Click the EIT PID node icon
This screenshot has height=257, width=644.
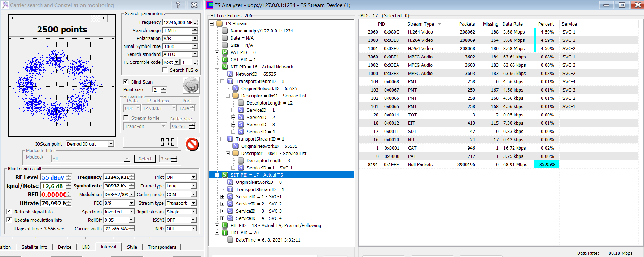point(224,225)
